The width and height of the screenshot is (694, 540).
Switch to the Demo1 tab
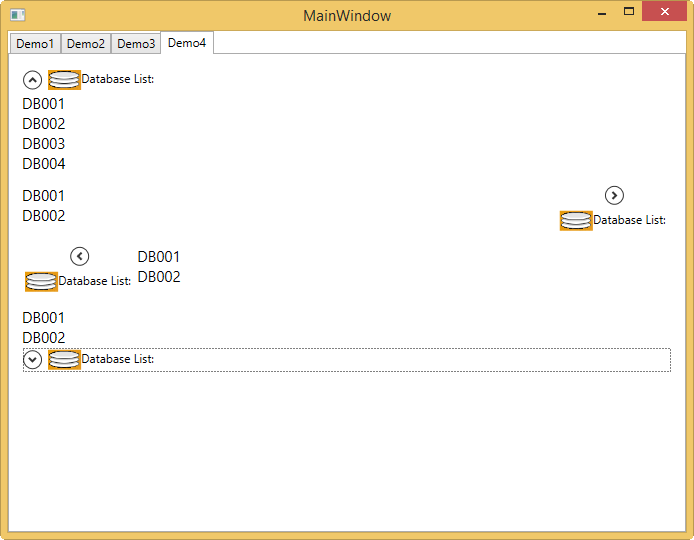[x=35, y=44]
